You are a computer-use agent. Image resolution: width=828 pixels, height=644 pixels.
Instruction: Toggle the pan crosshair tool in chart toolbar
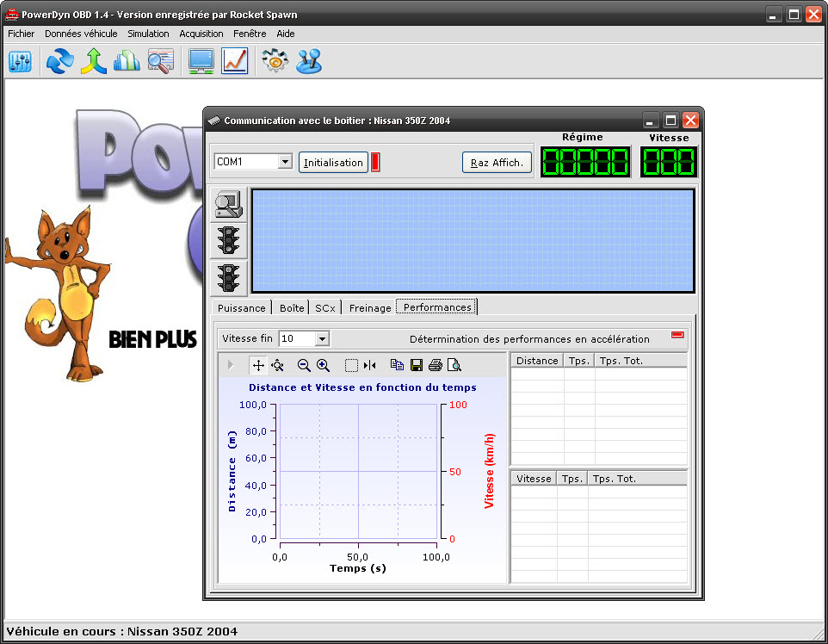coord(258,365)
